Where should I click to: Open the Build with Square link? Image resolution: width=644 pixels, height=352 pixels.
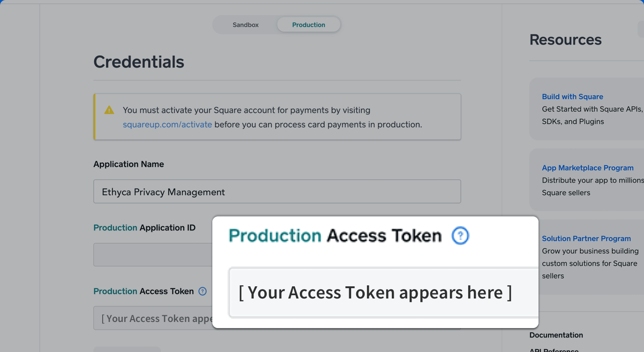(x=572, y=97)
